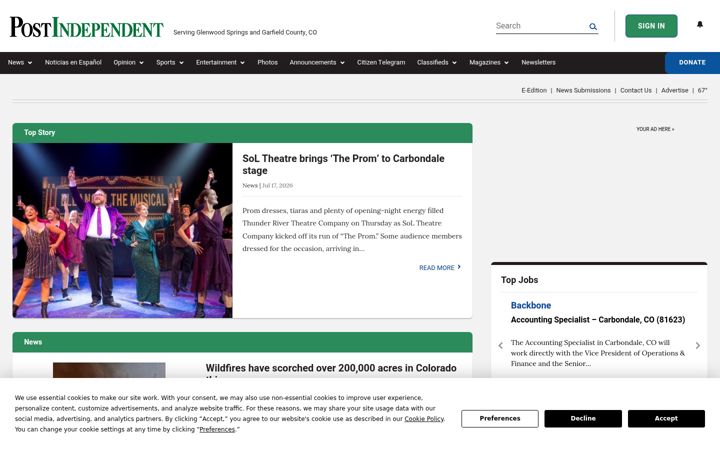Open the Cookie Policy link
The width and height of the screenshot is (720, 450).
click(424, 419)
